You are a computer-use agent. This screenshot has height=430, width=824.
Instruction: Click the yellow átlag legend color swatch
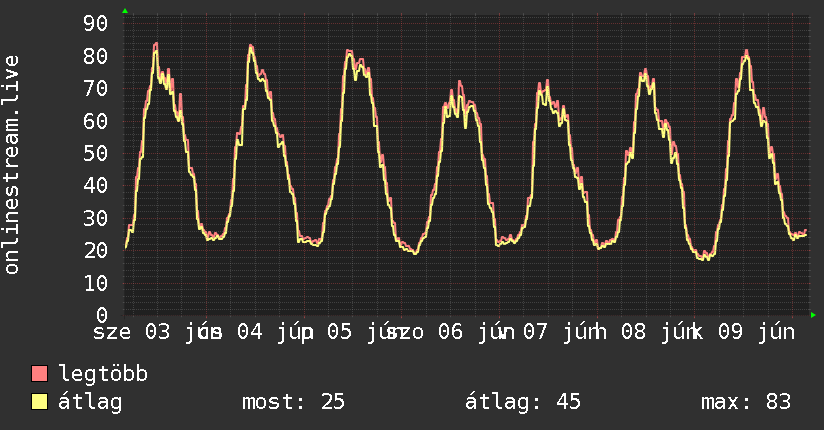(x=39, y=402)
